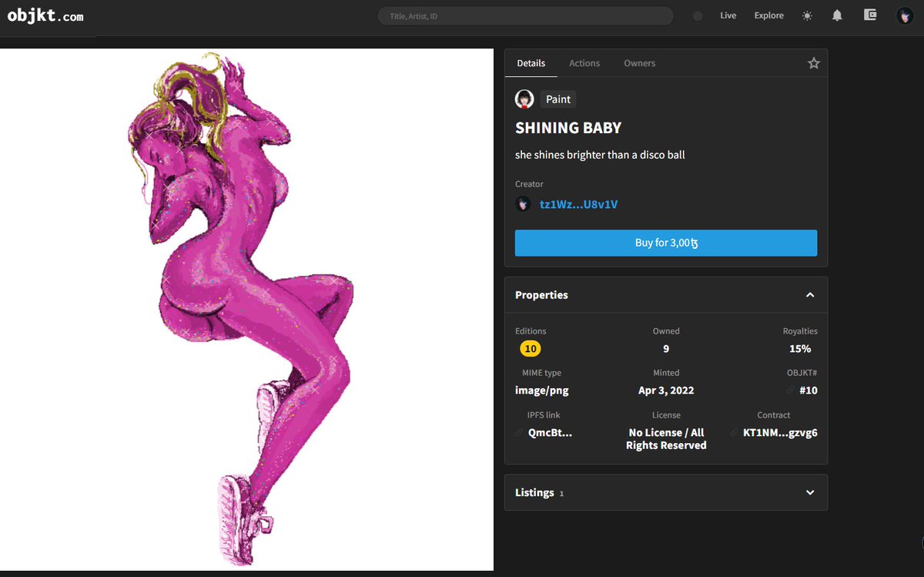Viewport: 924px width, 577px height.
Task: Open user profile avatar in header
Action: (x=905, y=15)
